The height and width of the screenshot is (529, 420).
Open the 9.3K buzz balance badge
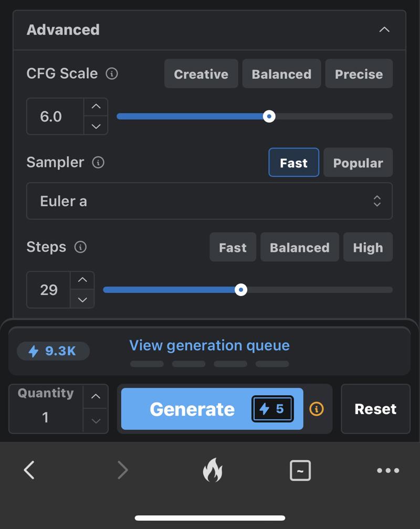pyautogui.click(x=53, y=351)
